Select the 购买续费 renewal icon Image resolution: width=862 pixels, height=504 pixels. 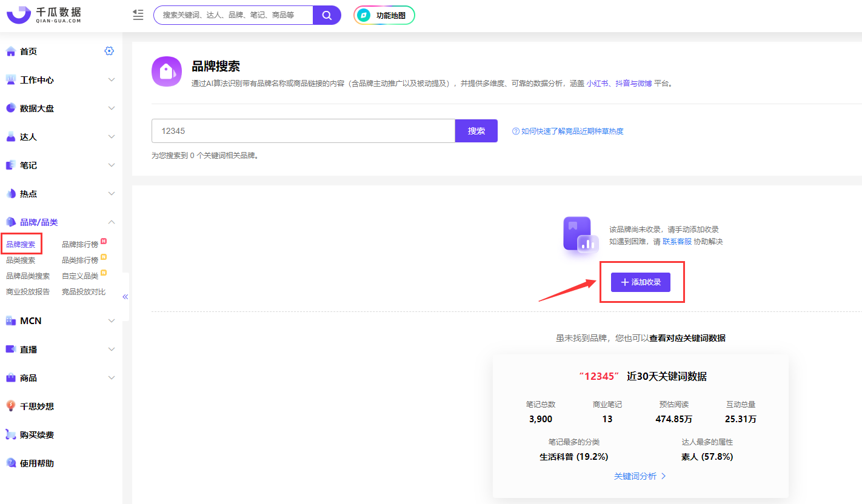(x=12, y=434)
